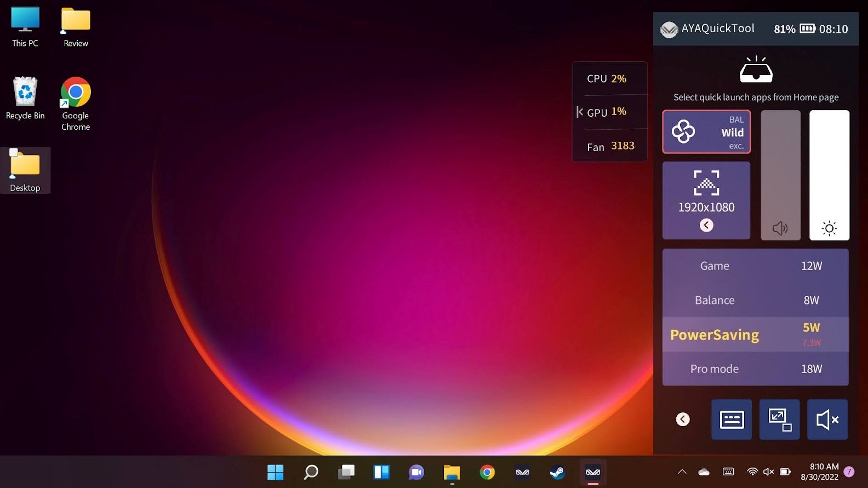The height and width of the screenshot is (488, 868).
Task: Click the brightness slider bar
Action: tap(829, 175)
